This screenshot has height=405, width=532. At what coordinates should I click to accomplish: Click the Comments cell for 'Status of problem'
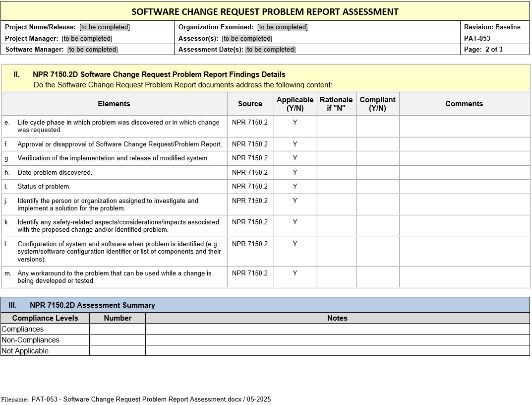(x=464, y=187)
